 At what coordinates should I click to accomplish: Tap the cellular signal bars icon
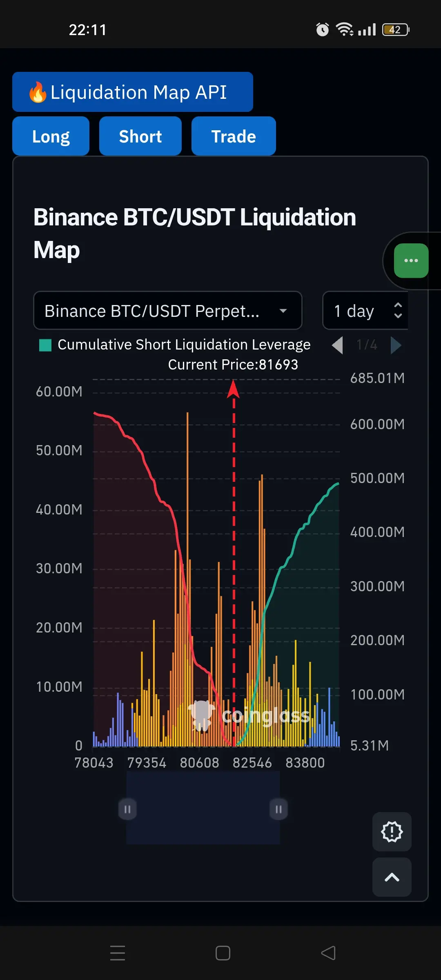pos(367,29)
